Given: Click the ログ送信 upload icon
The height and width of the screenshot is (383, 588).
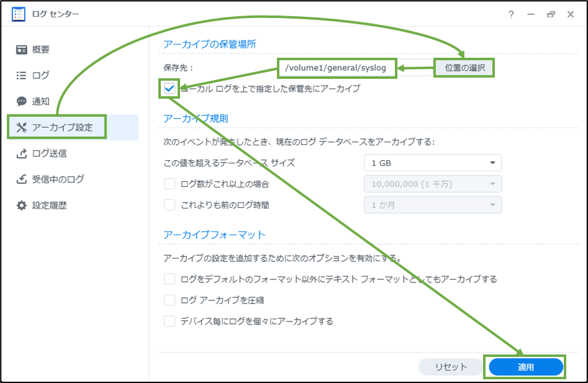Looking at the screenshot, I should click(22, 153).
